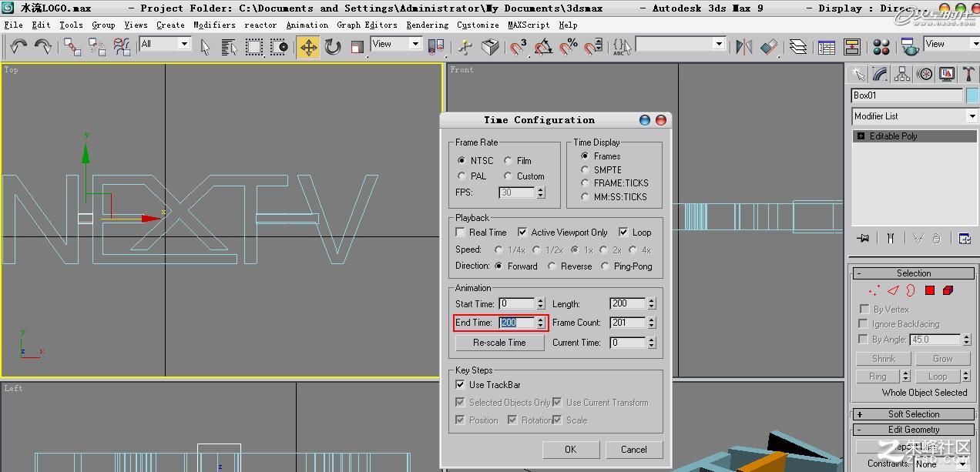Collapse the Selection rollout
Screen dimensions: 980x472
coord(914,273)
